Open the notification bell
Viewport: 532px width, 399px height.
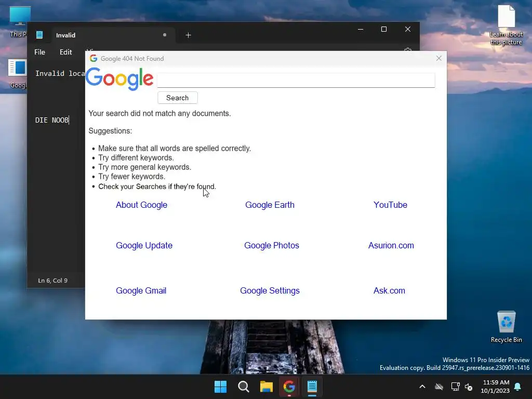click(518, 387)
